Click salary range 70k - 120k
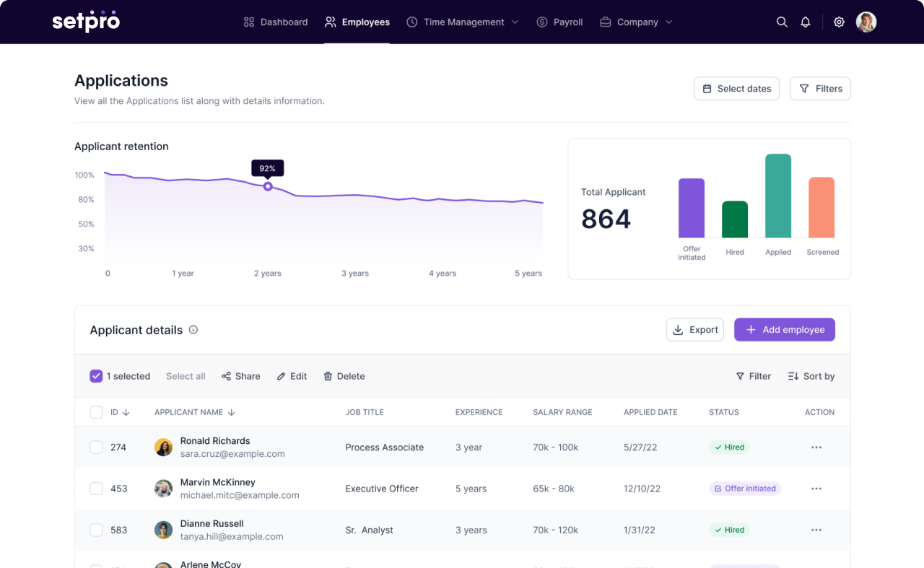 coord(555,530)
